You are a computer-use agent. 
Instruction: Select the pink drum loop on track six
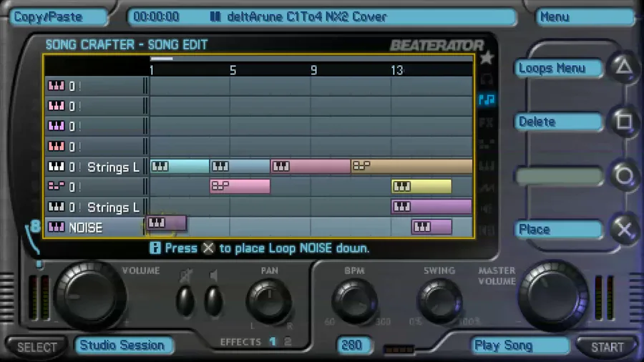(240, 186)
